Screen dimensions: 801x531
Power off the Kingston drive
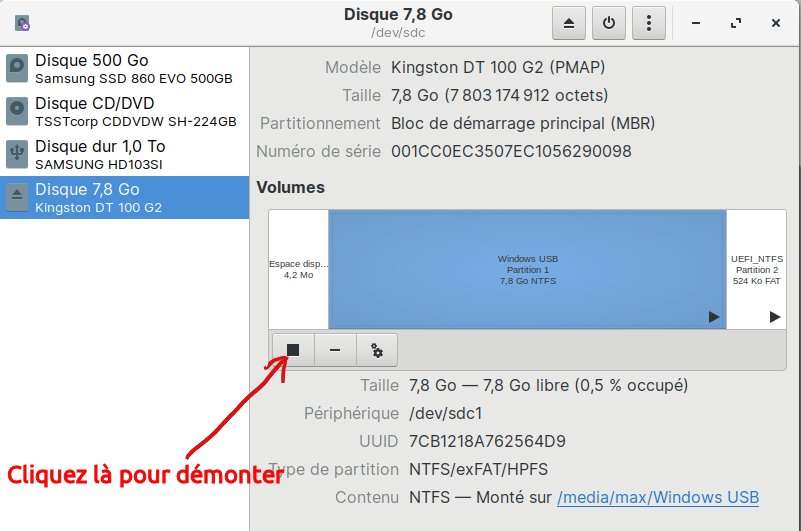point(608,22)
